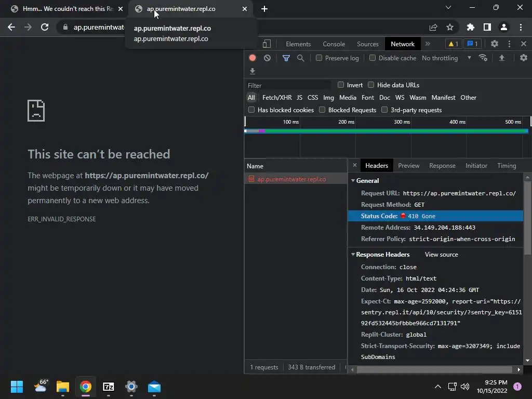Click View source link
The height and width of the screenshot is (399, 532).
tap(441, 255)
